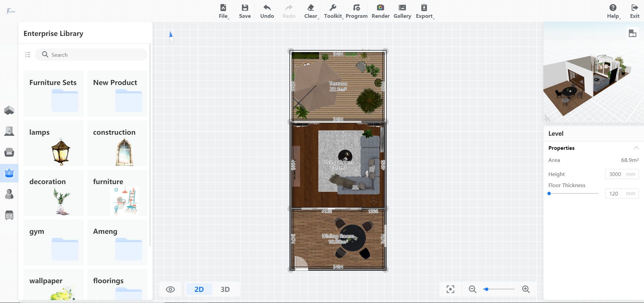Select the door swing in dining room
Viewport: 644px width, 303px height.
[x=301, y=263]
